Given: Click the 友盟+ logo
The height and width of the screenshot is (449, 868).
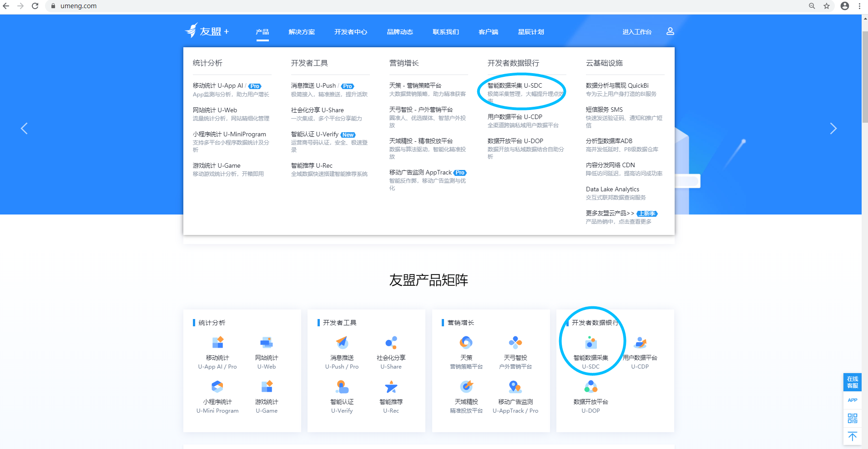Looking at the screenshot, I should pos(207,31).
